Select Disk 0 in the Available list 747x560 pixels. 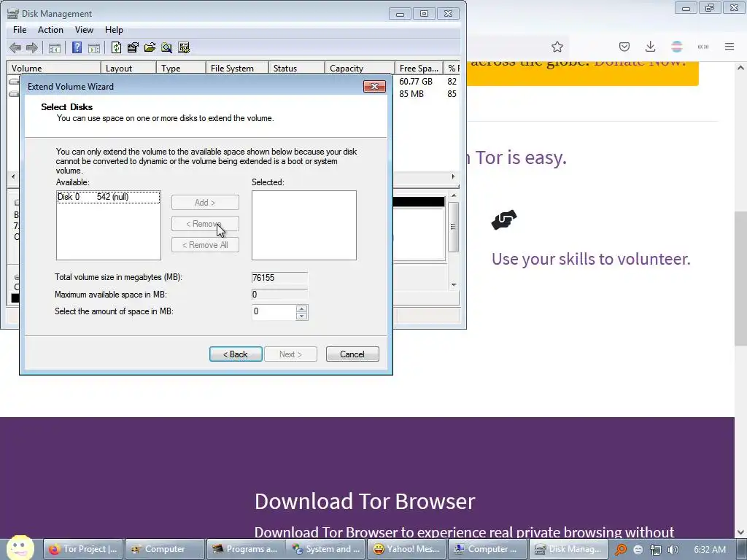[x=108, y=197]
